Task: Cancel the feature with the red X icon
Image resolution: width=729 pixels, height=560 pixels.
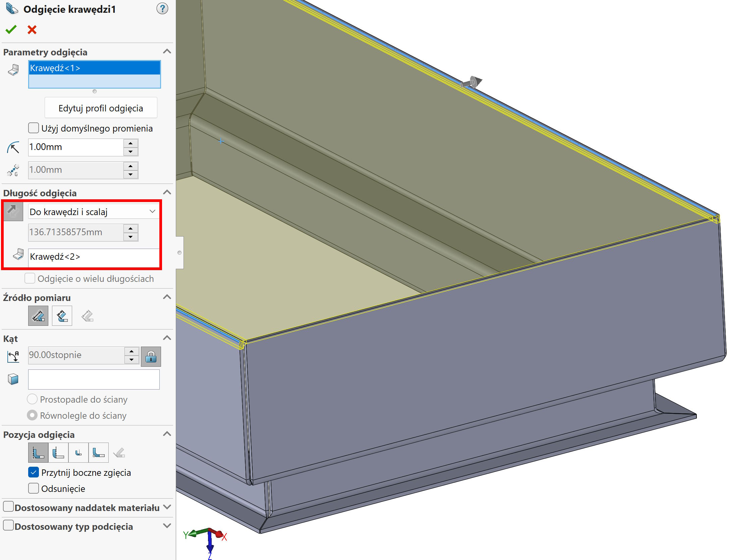Action: pyautogui.click(x=32, y=30)
